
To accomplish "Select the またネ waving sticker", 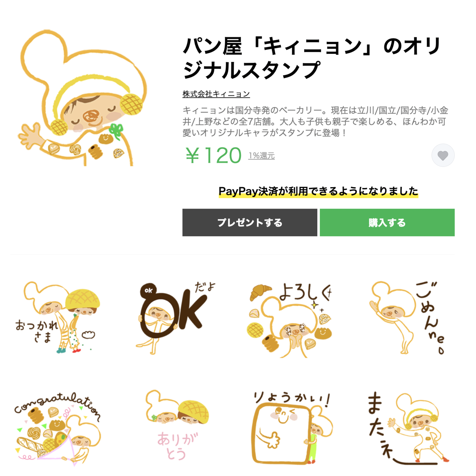I will (x=409, y=428).
